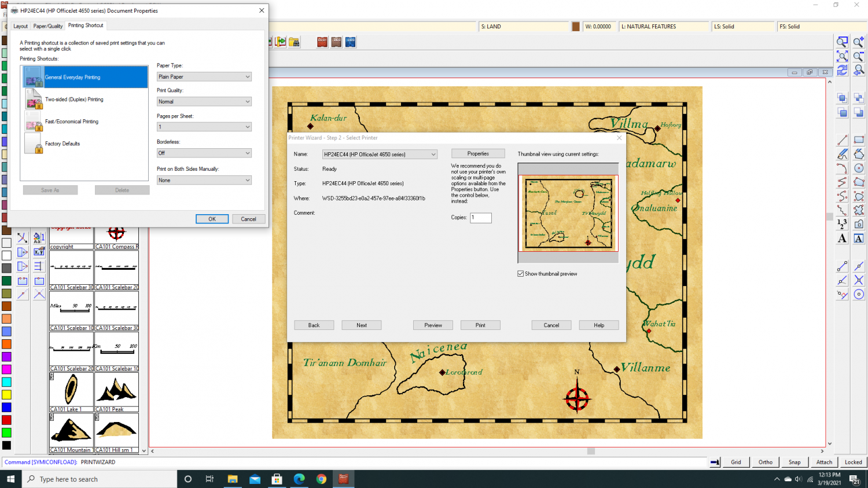Click the Properties button in Printer Wizard

pos(478,153)
